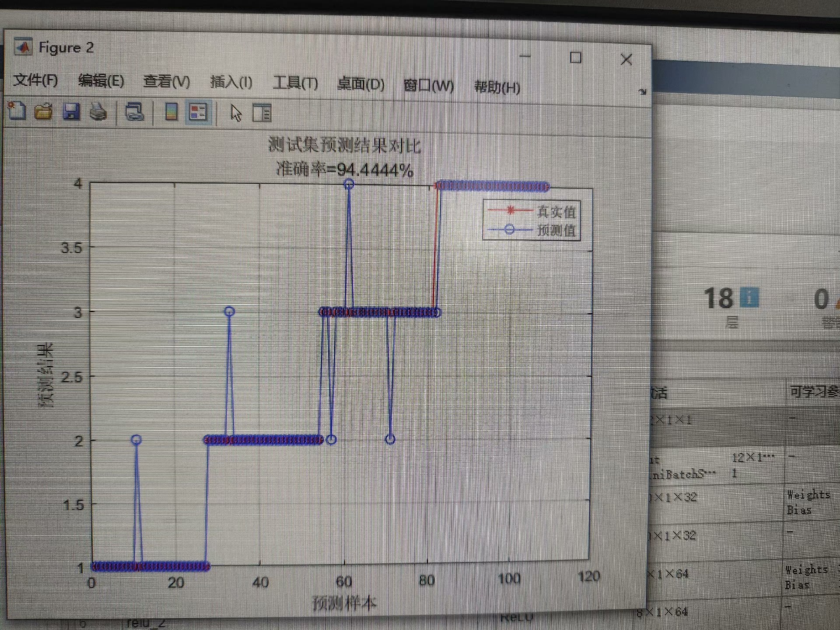Screen dimensions: 840x630
Task: Open the 文件(F) menu
Action: [x=35, y=80]
